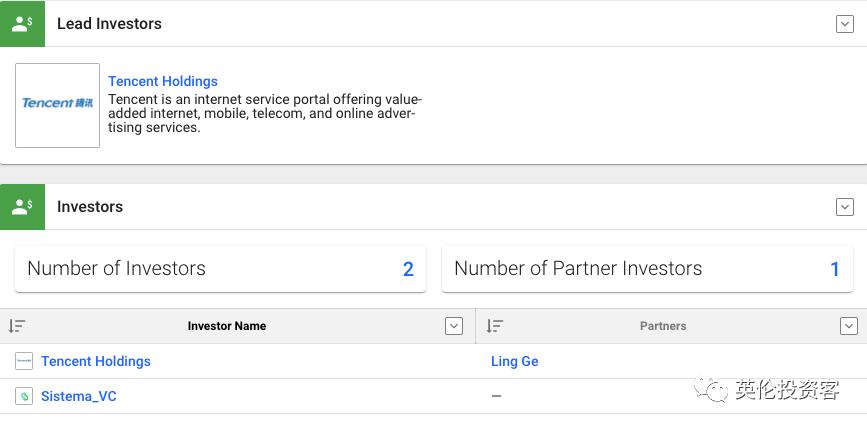Collapse the Investors section
The image size is (867, 427).
click(x=844, y=207)
